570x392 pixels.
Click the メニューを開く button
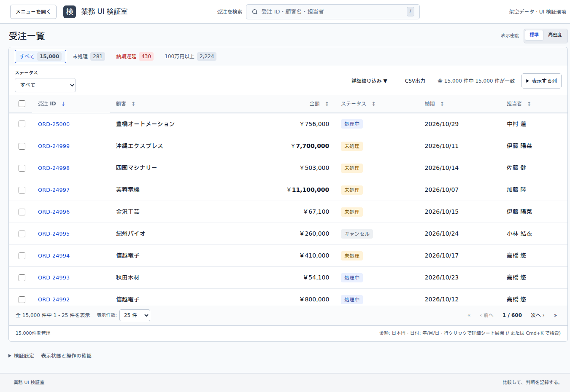coord(33,12)
